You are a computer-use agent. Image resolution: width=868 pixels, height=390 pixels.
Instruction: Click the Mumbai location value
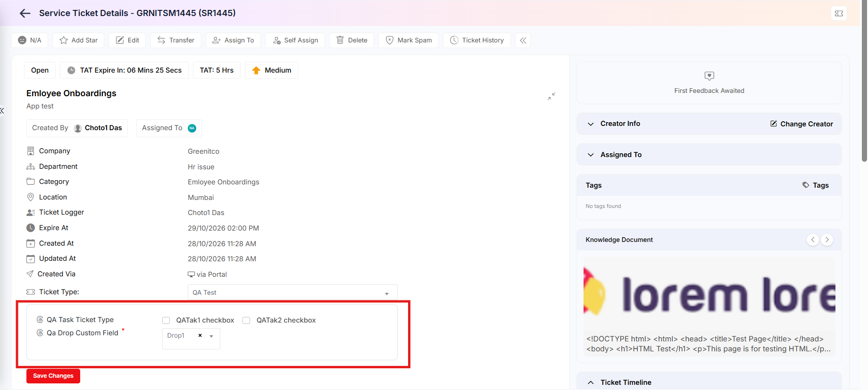click(201, 198)
